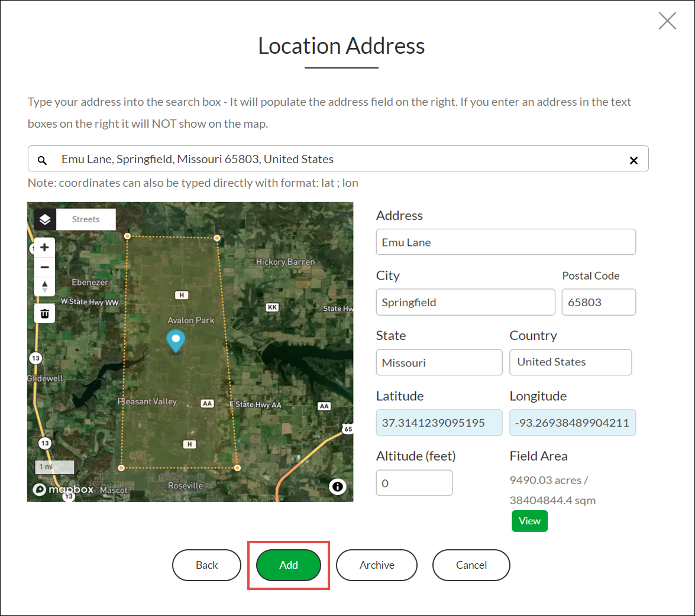Click the 1 mi map scale bar
Image resolution: width=695 pixels, height=616 pixels.
point(54,467)
